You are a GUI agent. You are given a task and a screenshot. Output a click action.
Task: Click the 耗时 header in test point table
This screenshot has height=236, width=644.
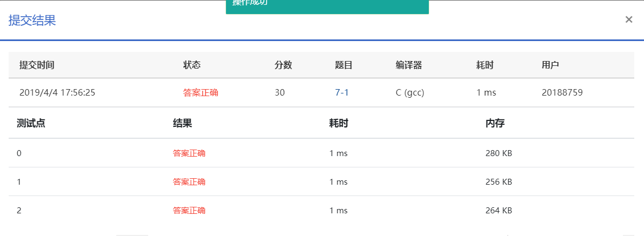click(339, 124)
